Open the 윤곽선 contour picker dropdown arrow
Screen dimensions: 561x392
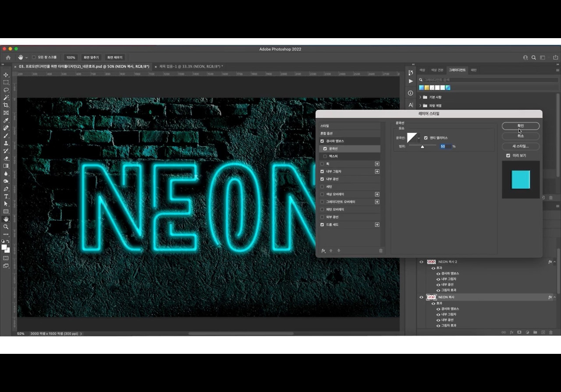click(x=419, y=138)
